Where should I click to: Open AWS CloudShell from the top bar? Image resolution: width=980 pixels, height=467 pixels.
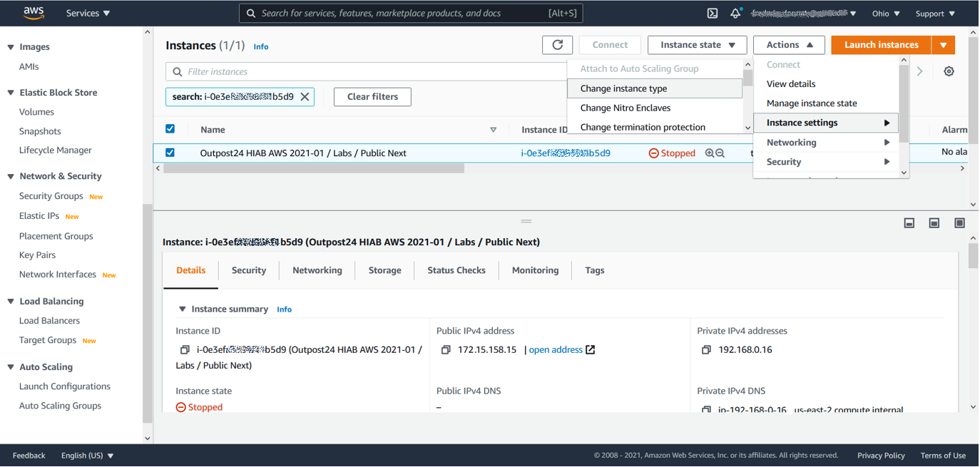coord(712,13)
